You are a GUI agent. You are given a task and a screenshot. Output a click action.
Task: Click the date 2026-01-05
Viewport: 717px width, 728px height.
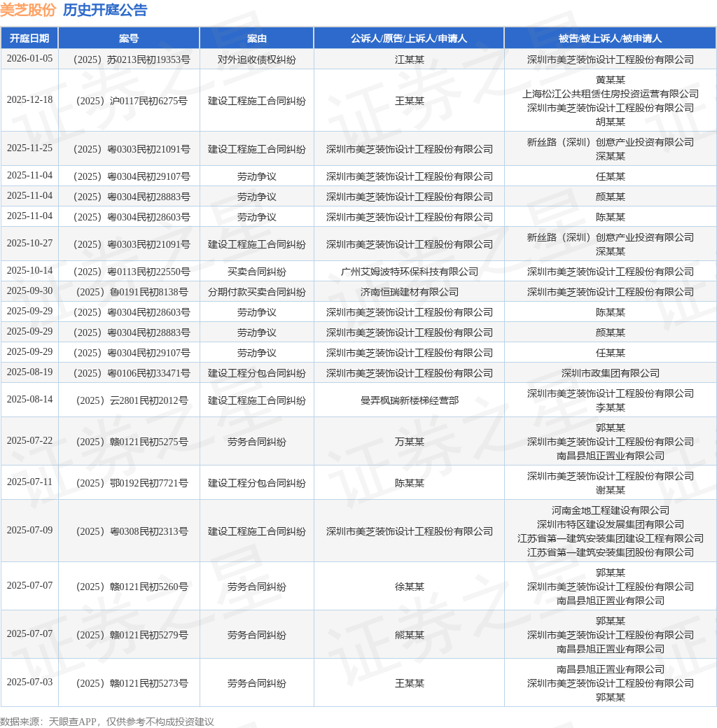tap(29, 59)
